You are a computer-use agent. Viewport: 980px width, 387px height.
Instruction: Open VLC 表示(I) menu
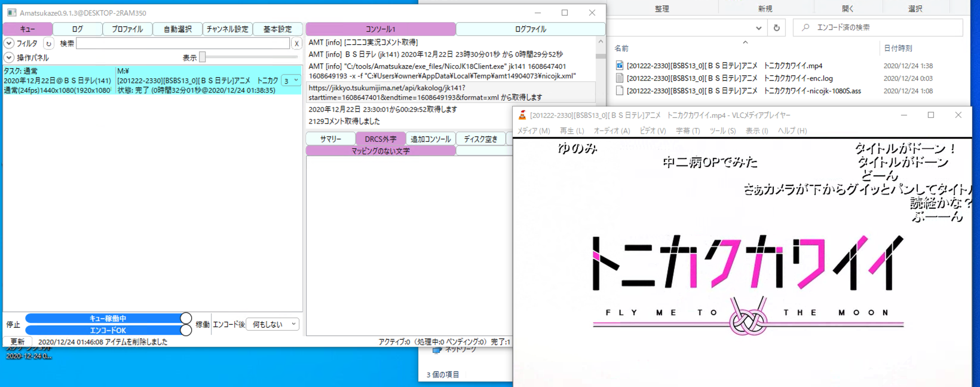(757, 130)
